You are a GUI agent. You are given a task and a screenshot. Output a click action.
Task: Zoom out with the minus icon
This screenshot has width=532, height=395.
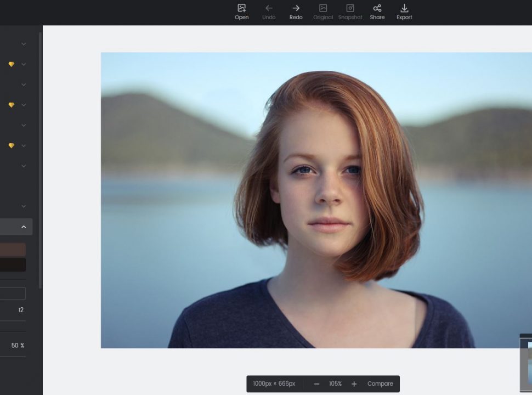[316, 384]
